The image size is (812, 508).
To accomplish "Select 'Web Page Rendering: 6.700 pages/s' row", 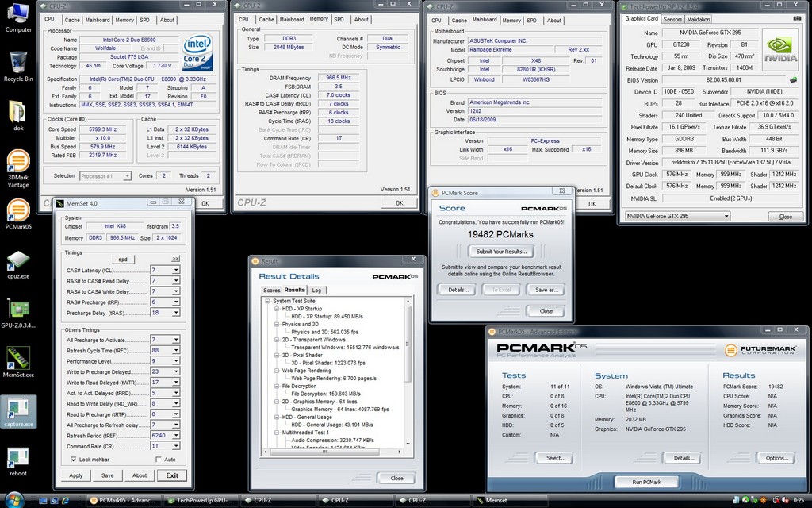I will tap(334, 379).
